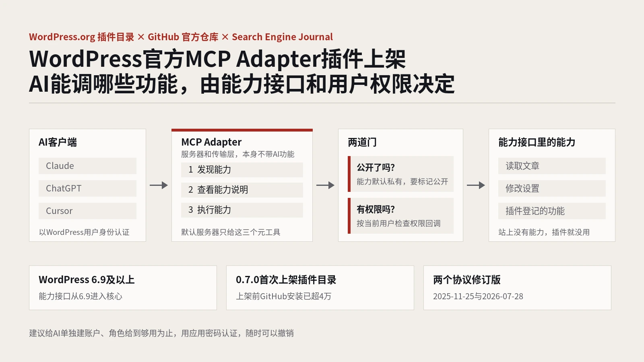Click the '公开了吗?' heading
644x362 pixels.
(376, 167)
